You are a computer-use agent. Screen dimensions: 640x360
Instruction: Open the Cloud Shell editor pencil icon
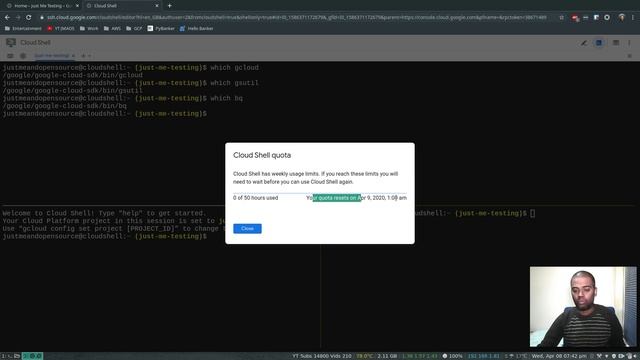[x=584, y=43]
